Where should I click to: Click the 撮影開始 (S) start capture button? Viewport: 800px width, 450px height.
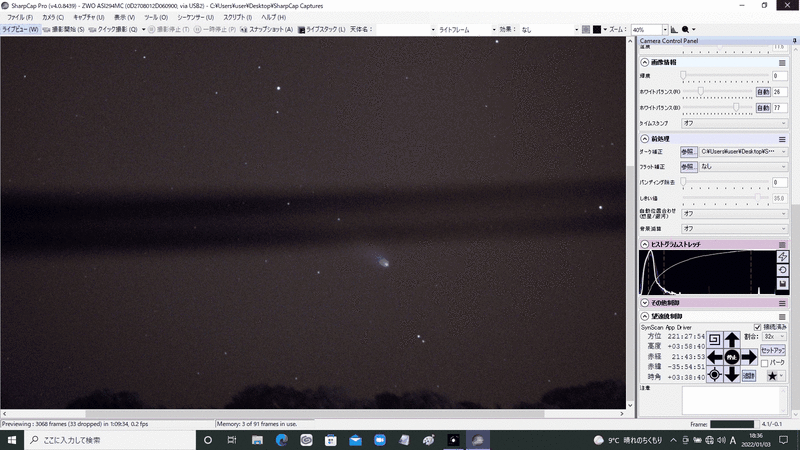pyautogui.click(x=64, y=30)
